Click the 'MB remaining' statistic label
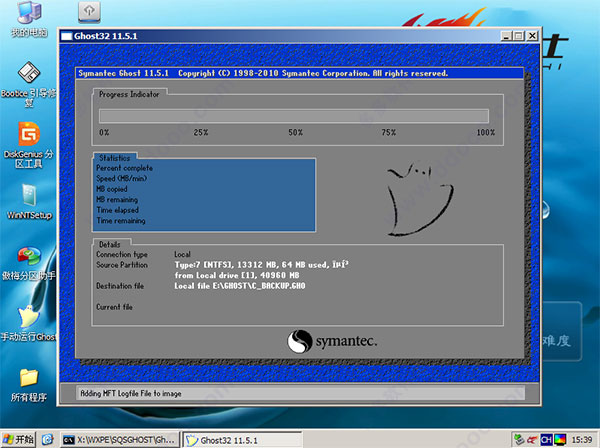The height and width of the screenshot is (448, 600). pyautogui.click(x=117, y=199)
